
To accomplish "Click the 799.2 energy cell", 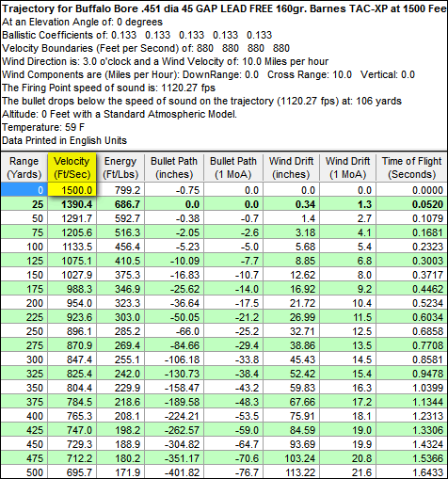I will [120, 190].
